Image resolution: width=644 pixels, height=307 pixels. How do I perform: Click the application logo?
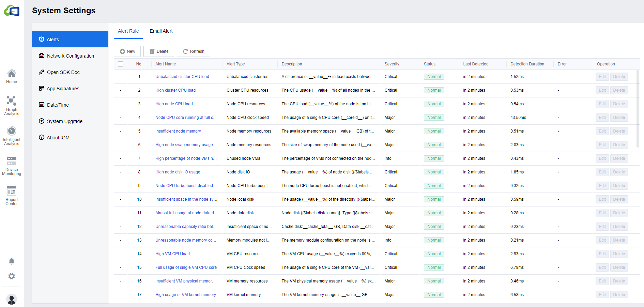click(12, 11)
